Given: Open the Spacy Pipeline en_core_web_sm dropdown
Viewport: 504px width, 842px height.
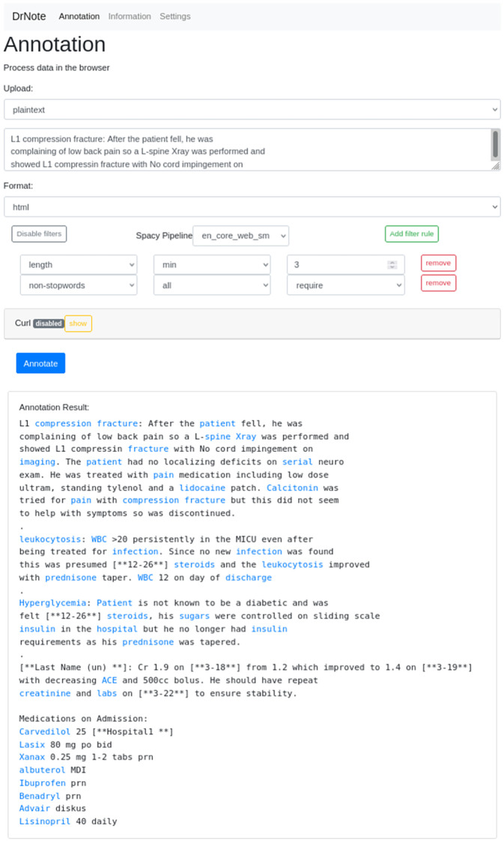Looking at the screenshot, I should click(x=240, y=235).
